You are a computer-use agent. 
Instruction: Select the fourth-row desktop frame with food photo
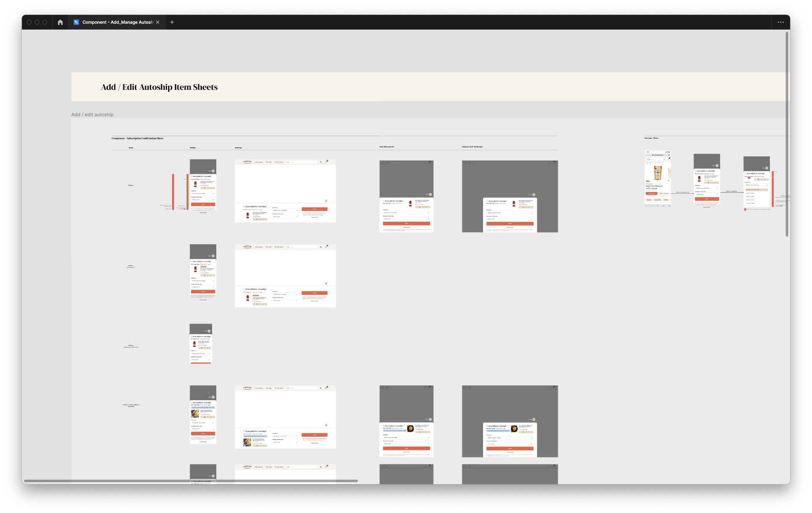coord(285,417)
